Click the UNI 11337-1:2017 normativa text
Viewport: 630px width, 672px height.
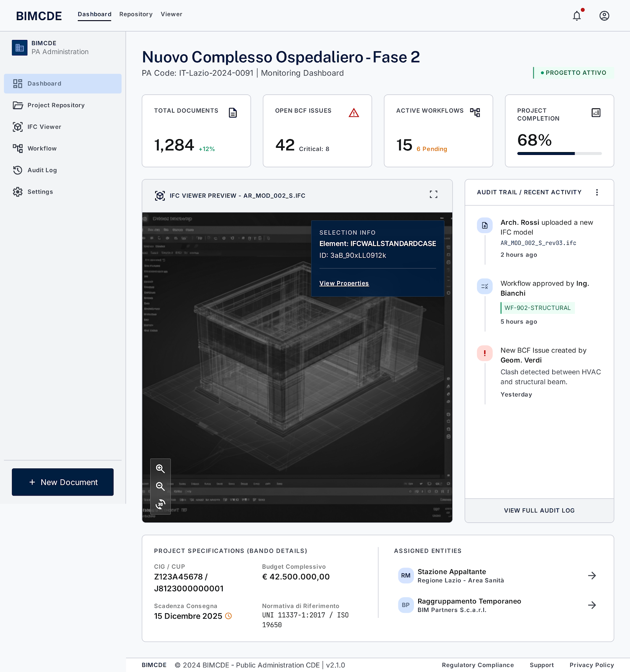coord(306,620)
